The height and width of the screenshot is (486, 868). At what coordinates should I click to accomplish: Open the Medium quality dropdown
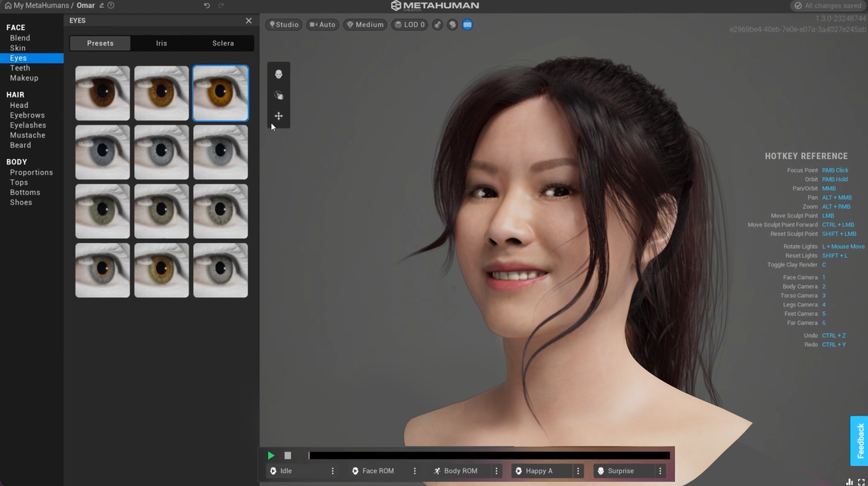(x=365, y=25)
